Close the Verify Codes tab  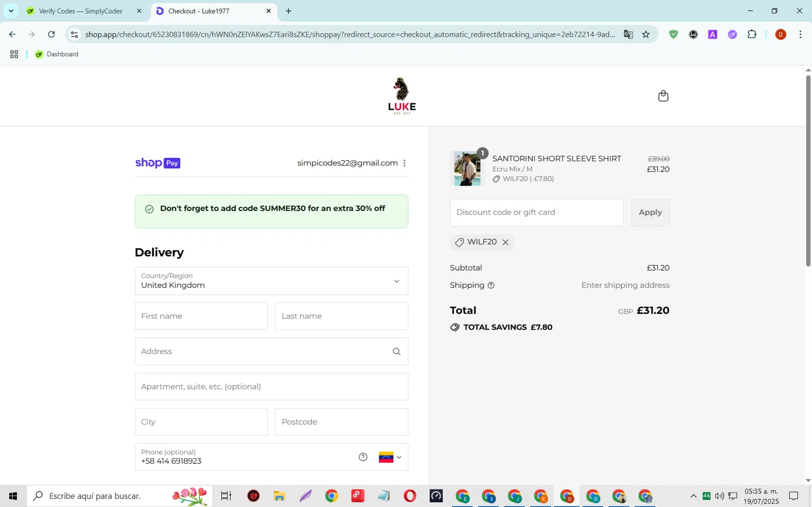point(139,11)
